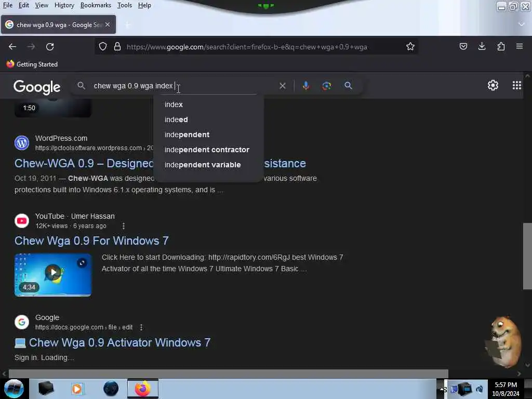Image resolution: width=532 pixels, height=399 pixels.
Task: Open the Tools menu
Action: point(125,5)
